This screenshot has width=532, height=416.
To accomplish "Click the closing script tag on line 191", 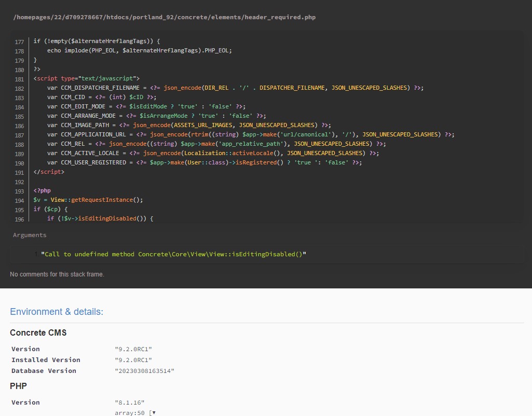I will point(50,172).
